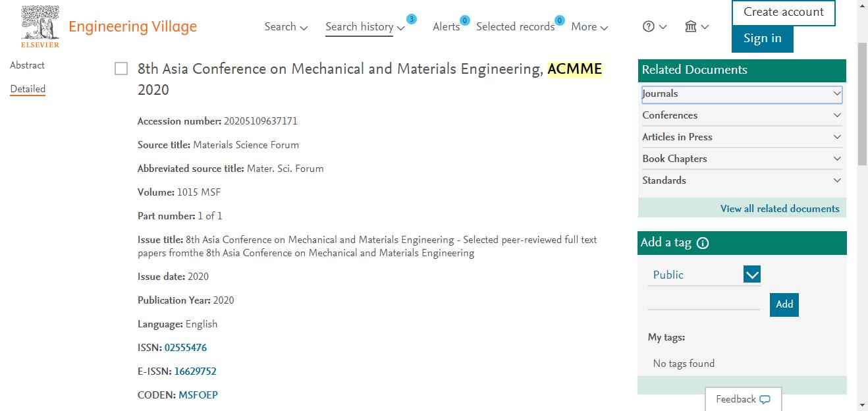The height and width of the screenshot is (411, 868).
Task: Open View all related documents link
Action: pos(780,209)
